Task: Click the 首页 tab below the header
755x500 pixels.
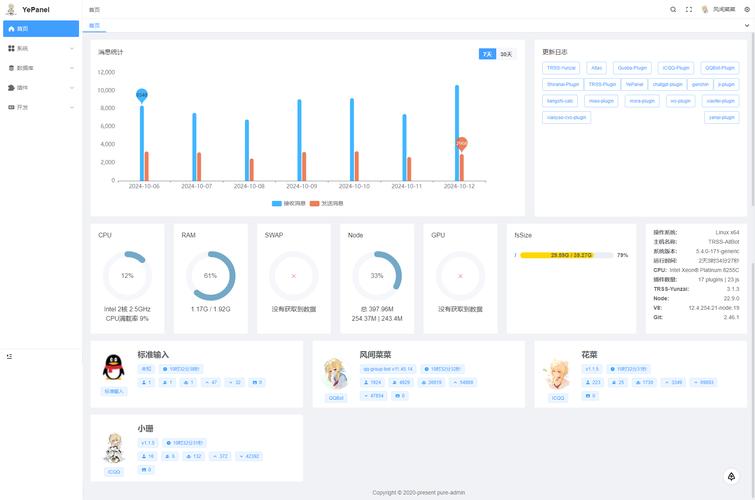Action: (x=94, y=25)
